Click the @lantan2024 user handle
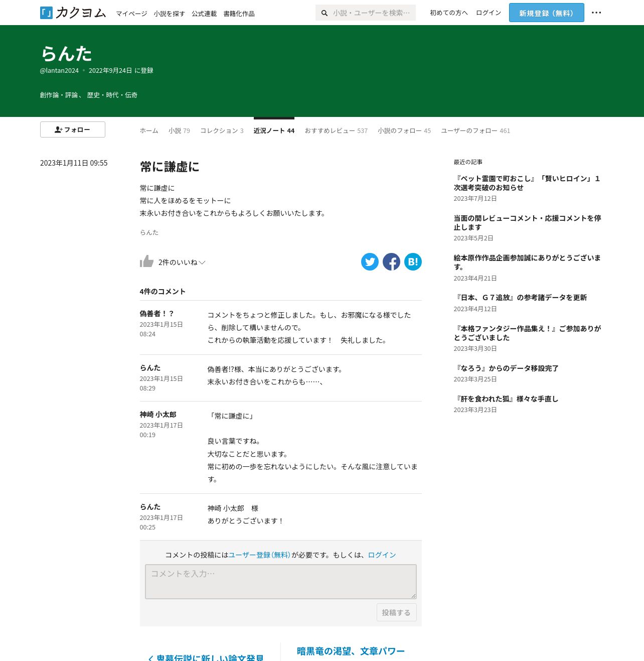 [x=59, y=71]
